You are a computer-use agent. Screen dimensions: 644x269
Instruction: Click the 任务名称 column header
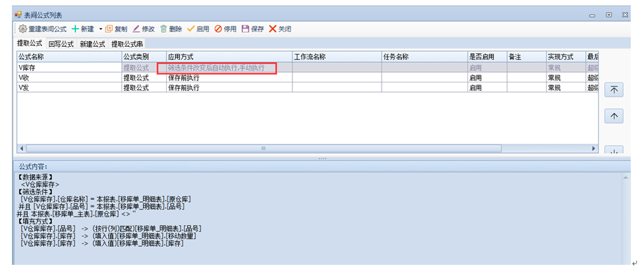coord(425,57)
